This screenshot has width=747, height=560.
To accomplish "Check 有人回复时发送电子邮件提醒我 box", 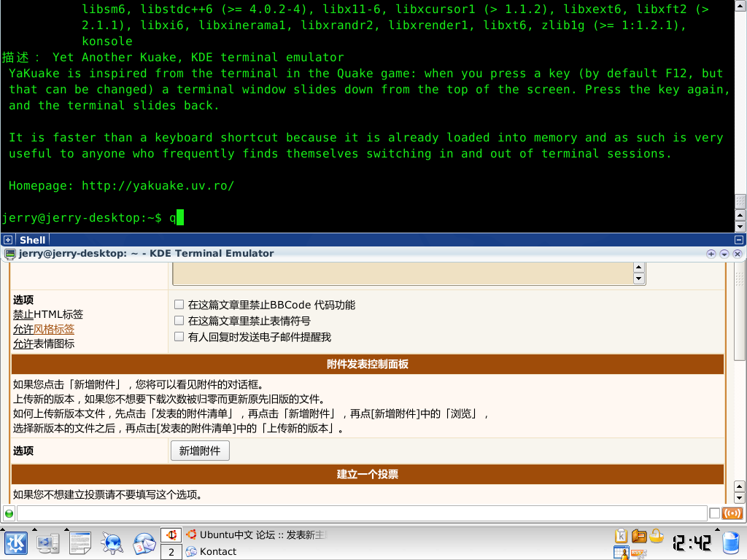I will click(x=179, y=337).
